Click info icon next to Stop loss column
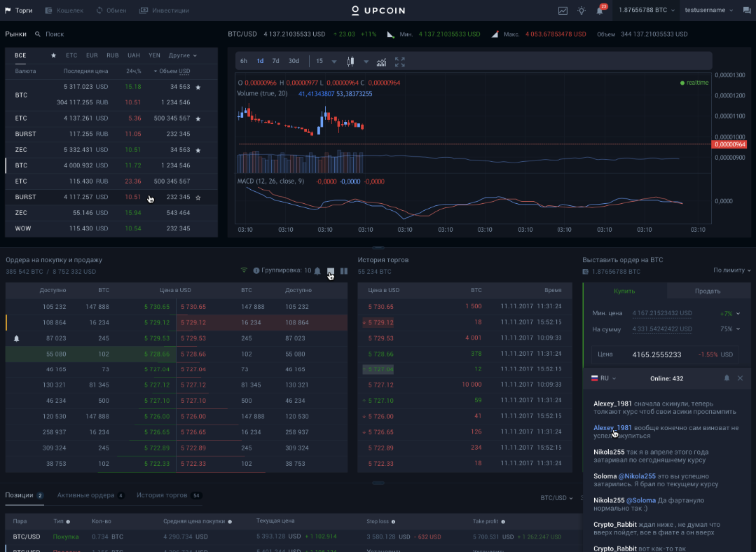 pos(394,522)
